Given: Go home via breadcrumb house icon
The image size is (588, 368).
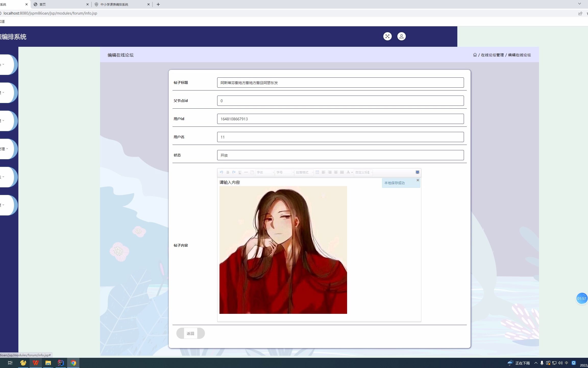Looking at the screenshot, I should 475,55.
